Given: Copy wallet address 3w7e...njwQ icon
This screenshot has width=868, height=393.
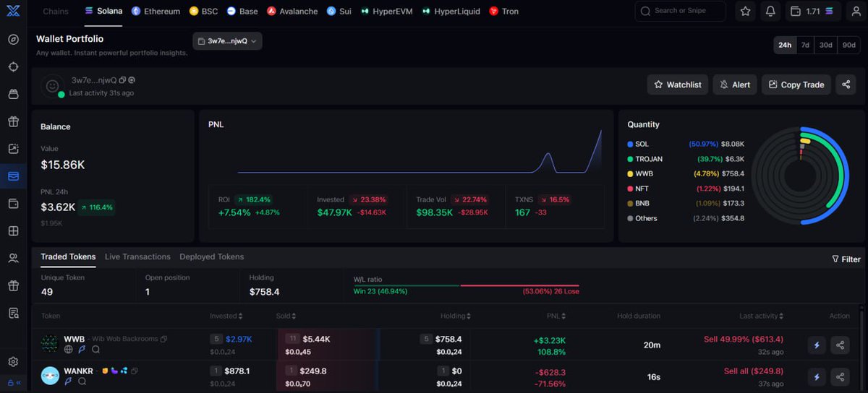Looking at the screenshot, I should [x=122, y=79].
